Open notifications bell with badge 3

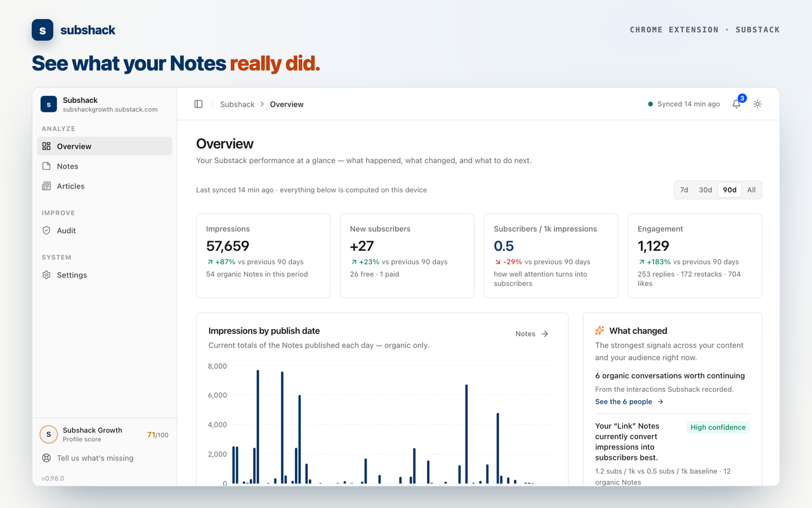737,104
